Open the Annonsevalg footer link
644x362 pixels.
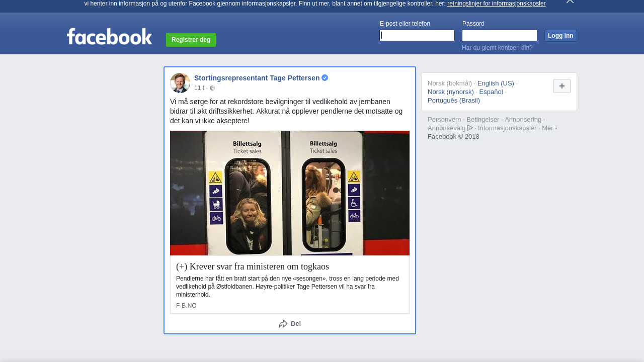click(x=447, y=128)
